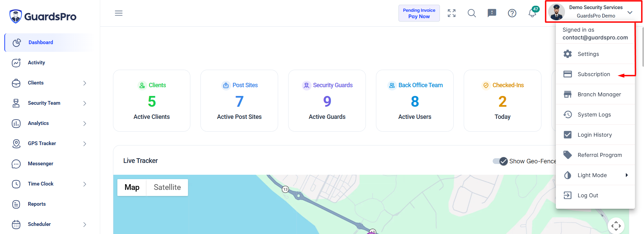The height and width of the screenshot is (234, 644).
Task: Open System Logs menu entry
Action: tap(595, 114)
